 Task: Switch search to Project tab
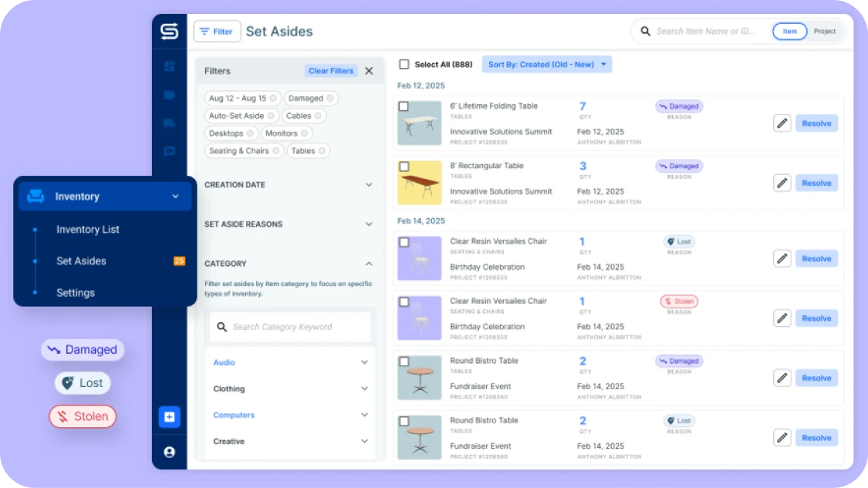point(824,32)
